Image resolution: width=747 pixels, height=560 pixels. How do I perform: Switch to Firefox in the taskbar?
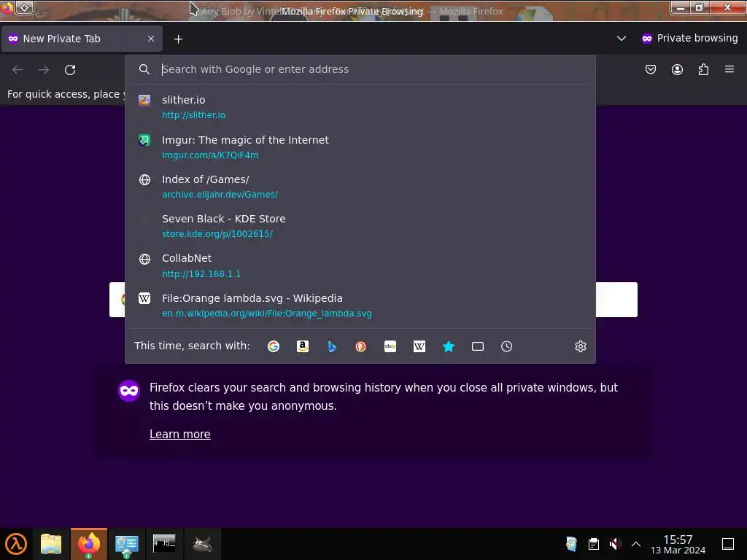(89, 544)
